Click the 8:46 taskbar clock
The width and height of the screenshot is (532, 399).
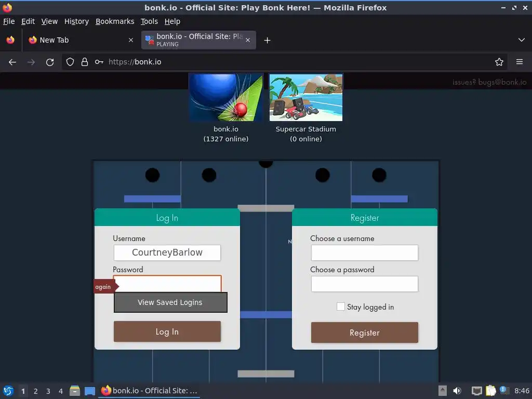pos(522,391)
